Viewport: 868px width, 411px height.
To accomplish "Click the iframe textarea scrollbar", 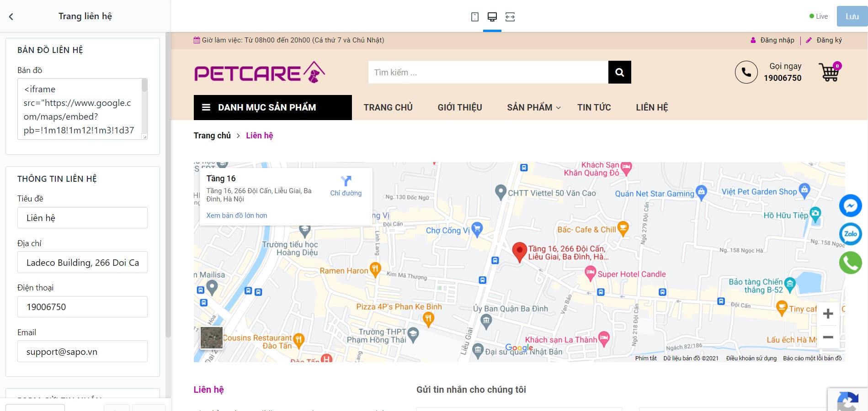I will (x=144, y=85).
